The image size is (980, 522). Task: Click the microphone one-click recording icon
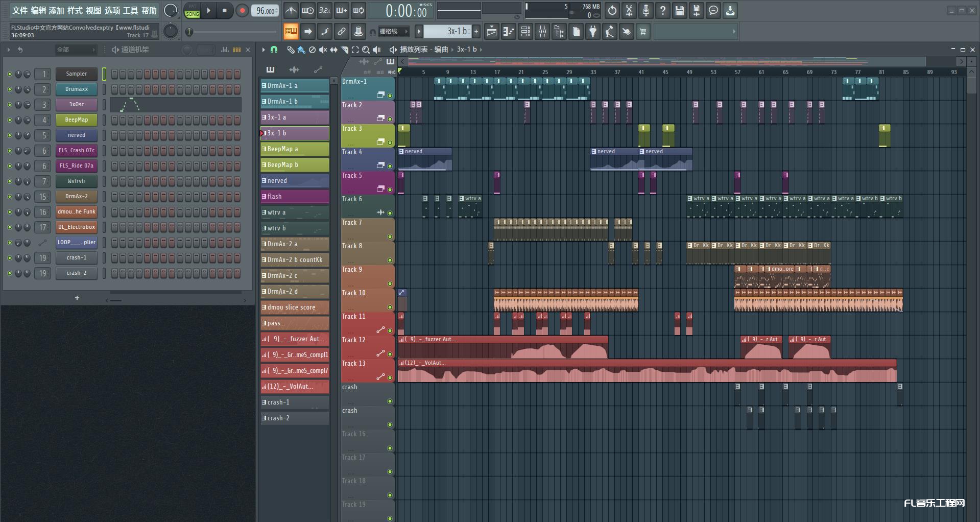click(x=646, y=10)
